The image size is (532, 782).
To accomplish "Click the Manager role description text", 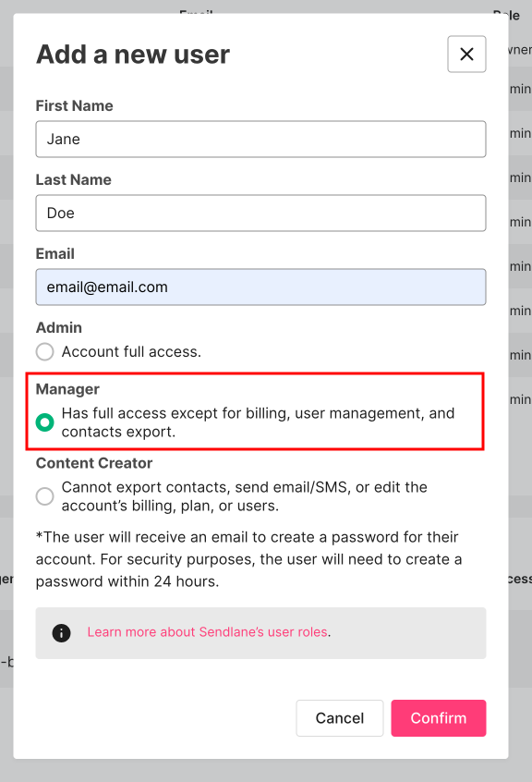I will [258, 422].
